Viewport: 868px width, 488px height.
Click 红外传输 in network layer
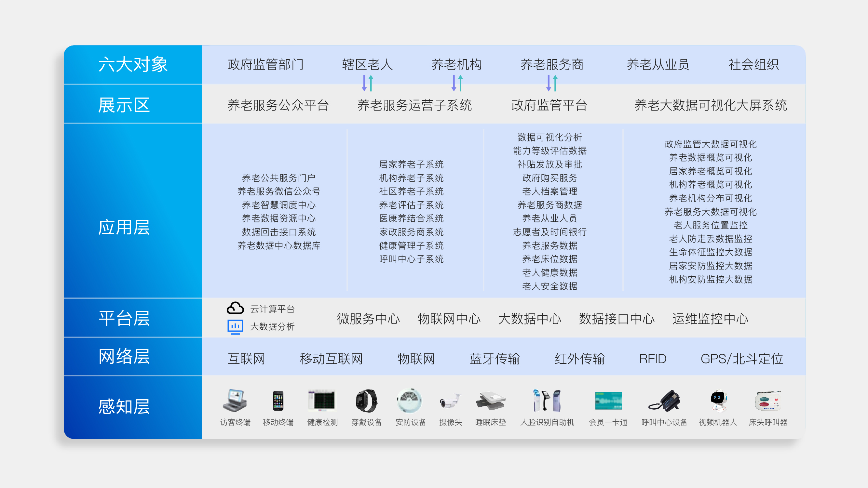tap(579, 359)
